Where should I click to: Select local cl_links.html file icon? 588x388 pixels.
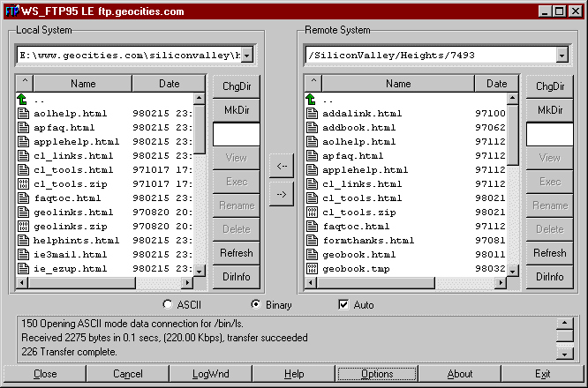point(23,155)
